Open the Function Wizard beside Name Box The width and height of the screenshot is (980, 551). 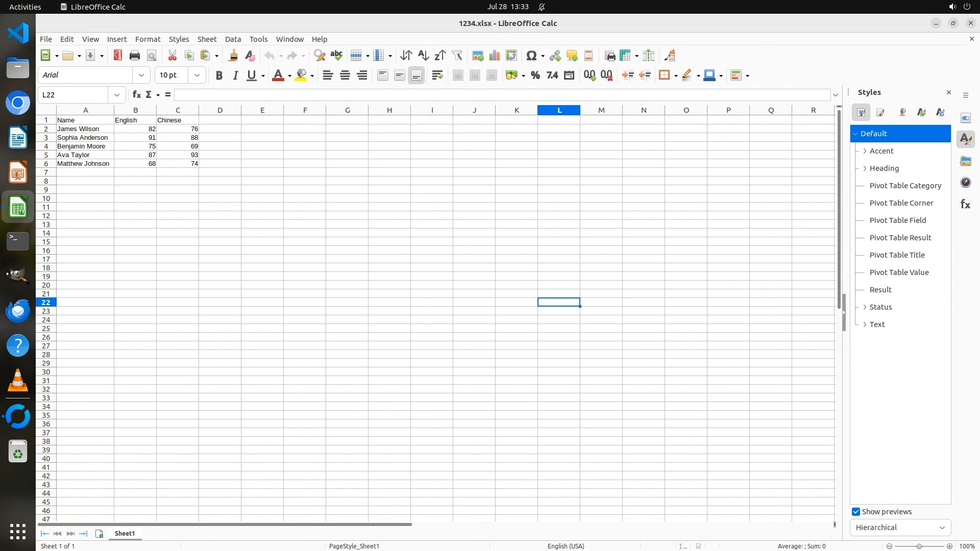point(136,95)
